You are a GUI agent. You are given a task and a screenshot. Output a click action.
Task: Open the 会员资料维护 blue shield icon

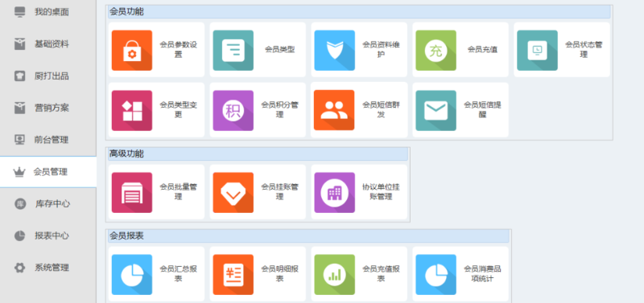point(334,50)
